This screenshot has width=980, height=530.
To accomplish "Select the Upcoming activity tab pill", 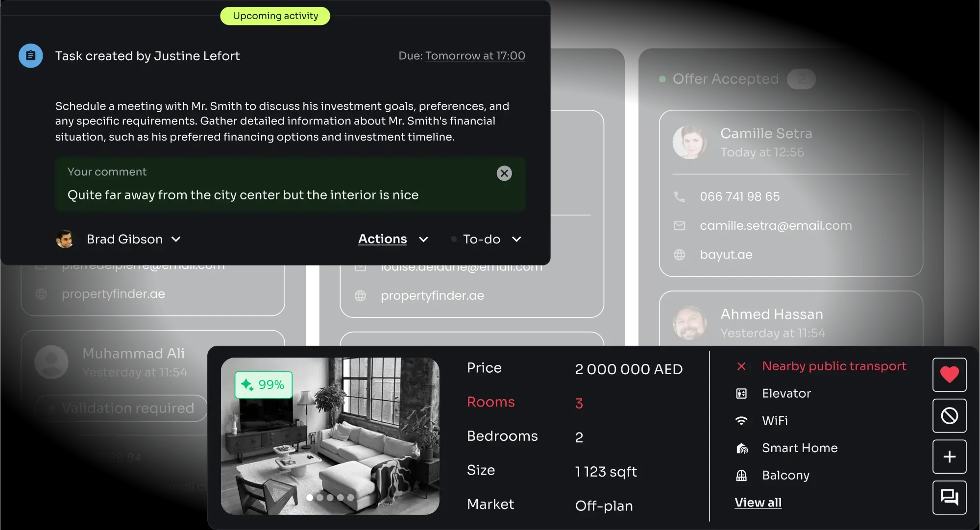I will [275, 16].
